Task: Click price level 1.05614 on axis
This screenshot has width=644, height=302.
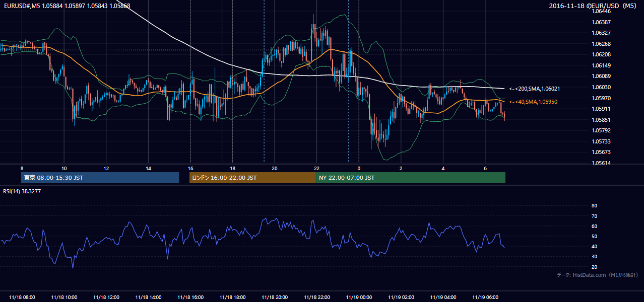Action: (601, 163)
